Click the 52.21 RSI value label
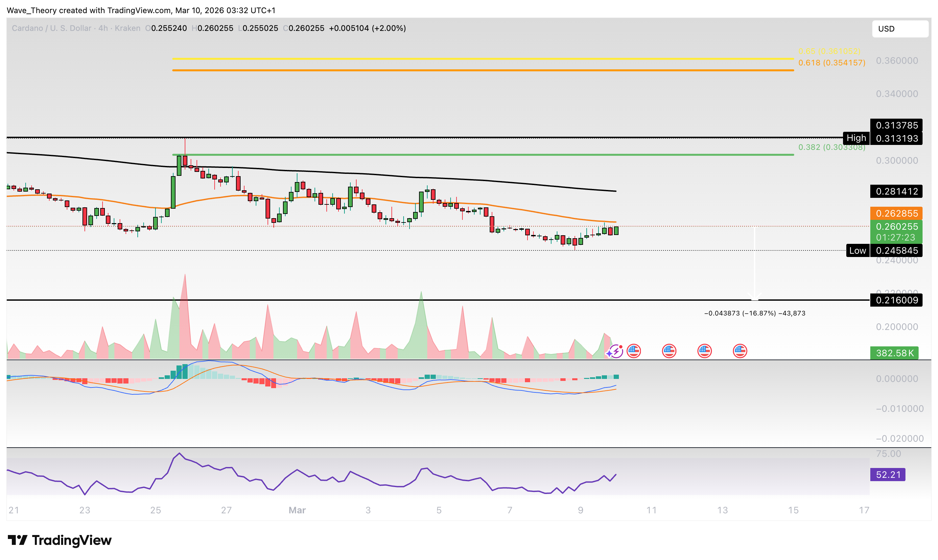The height and width of the screenshot is (560, 938). click(888, 475)
